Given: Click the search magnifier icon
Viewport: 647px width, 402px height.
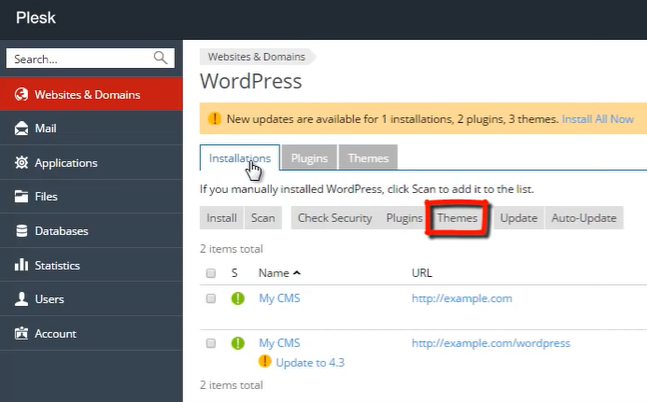Looking at the screenshot, I should (161, 58).
